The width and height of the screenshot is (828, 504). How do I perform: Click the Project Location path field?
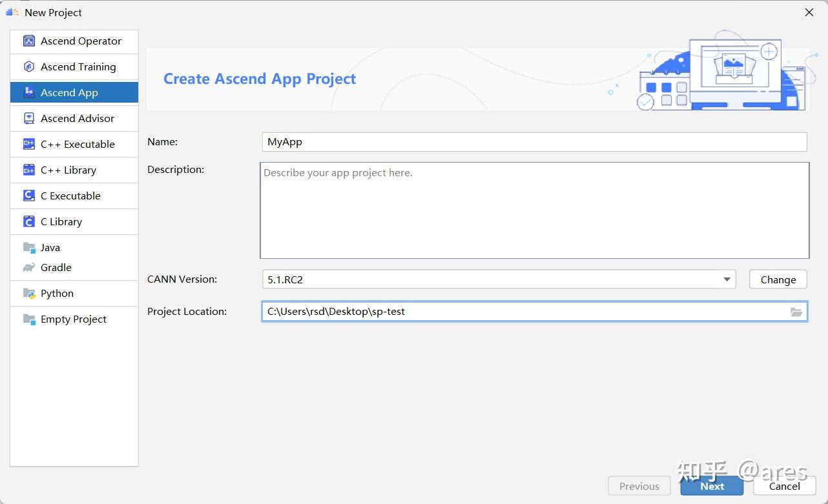[x=523, y=312]
